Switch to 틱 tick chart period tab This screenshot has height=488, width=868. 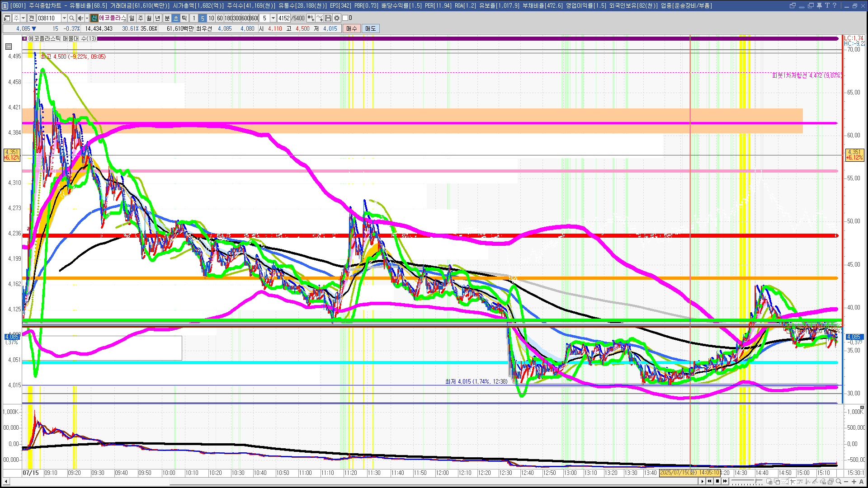pos(184,18)
